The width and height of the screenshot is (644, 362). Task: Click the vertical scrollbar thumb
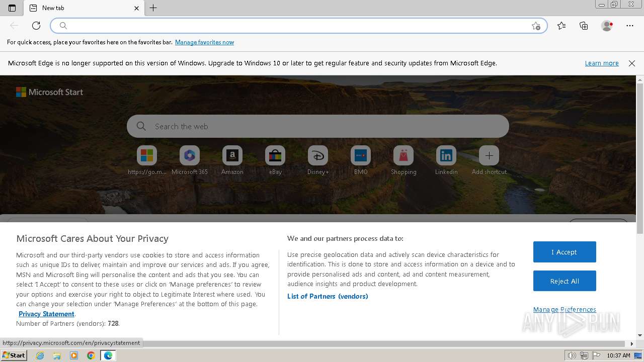[x=640, y=158]
